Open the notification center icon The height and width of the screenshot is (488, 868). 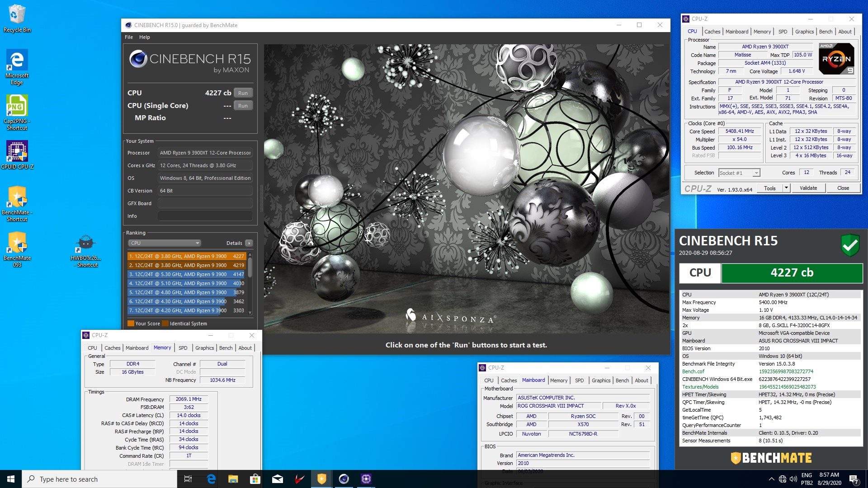854,479
